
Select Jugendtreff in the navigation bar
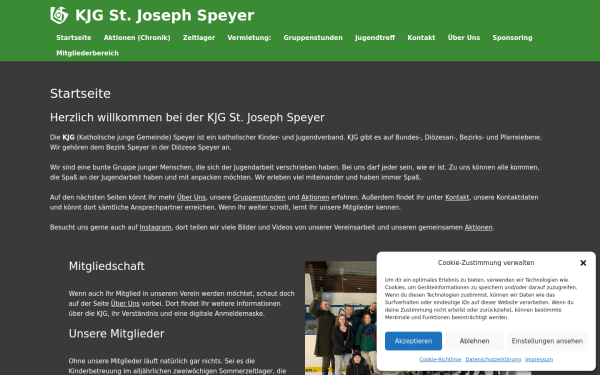point(375,38)
